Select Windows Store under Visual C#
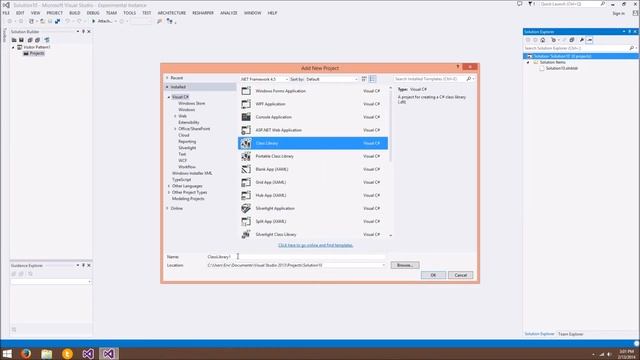640x360 pixels. [x=191, y=104]
